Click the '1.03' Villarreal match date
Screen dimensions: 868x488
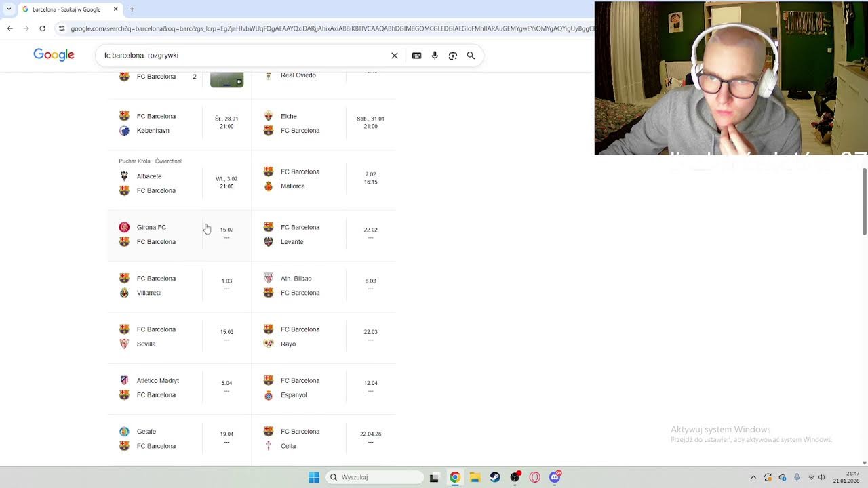click(226, 281)
